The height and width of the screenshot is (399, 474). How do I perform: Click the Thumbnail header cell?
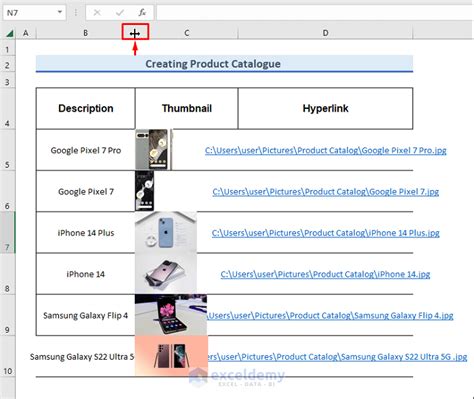[x=187, y=108]
